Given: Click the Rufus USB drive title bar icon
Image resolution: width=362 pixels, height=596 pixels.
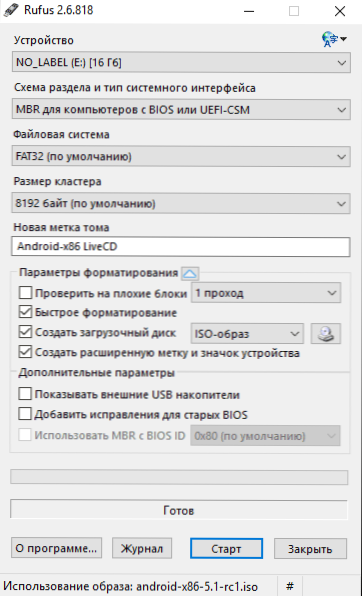Looking at the screenshot, I should (11, 10).
